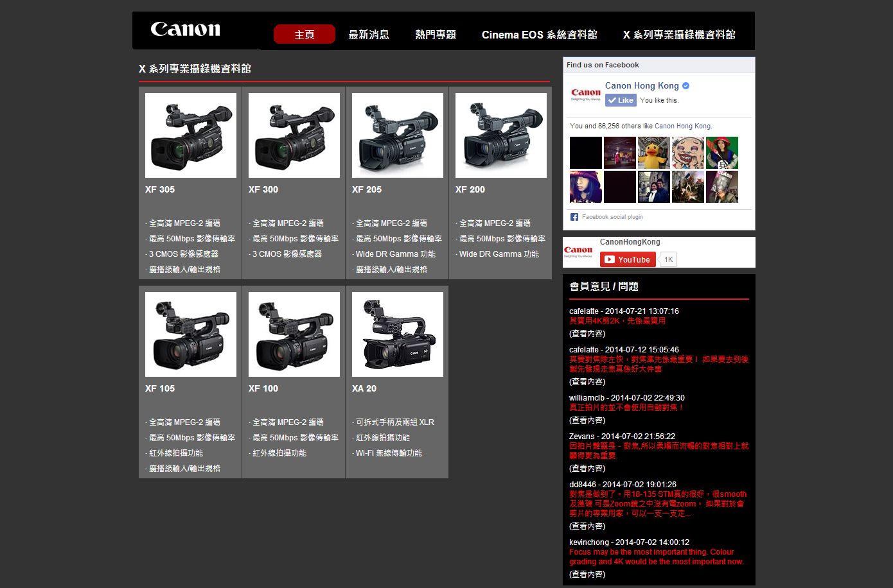The image size is (893, 588).
Task: Open 查看內容 for cafelatte 2014-07-12 comment
Action: [587, 382]
